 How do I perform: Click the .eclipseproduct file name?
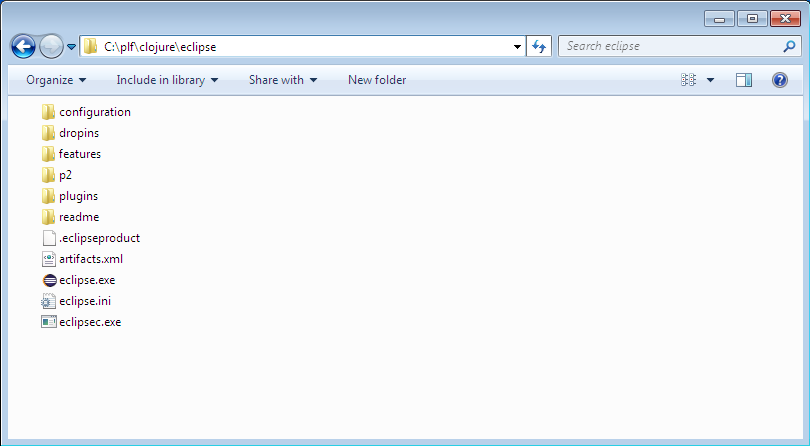[99, 238]
